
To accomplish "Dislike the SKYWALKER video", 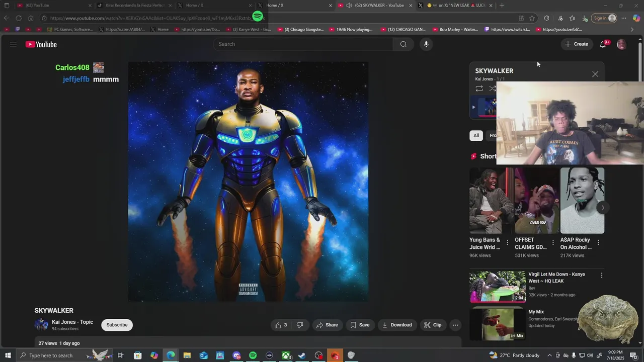I will coord(300,325).
